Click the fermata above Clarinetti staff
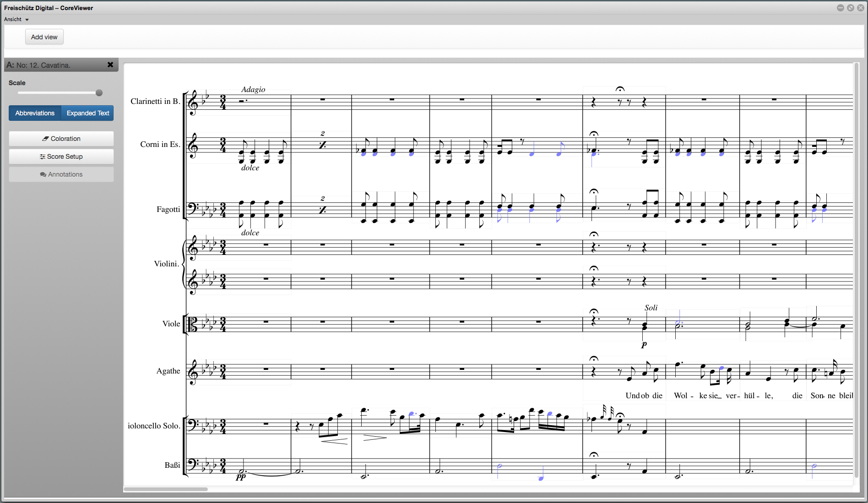The height and width of the screenshot is (503, 868). point(620,89)
